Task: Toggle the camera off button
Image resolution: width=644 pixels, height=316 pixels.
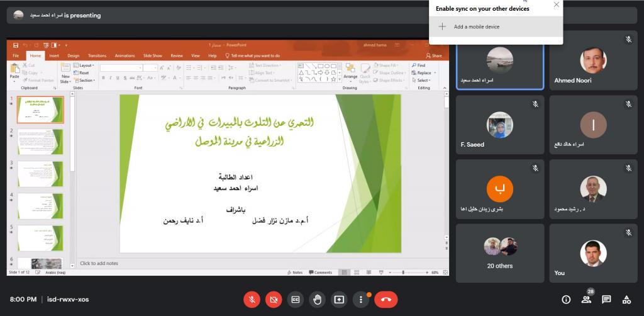Action: pyautogui.click(x=274, y=300)
